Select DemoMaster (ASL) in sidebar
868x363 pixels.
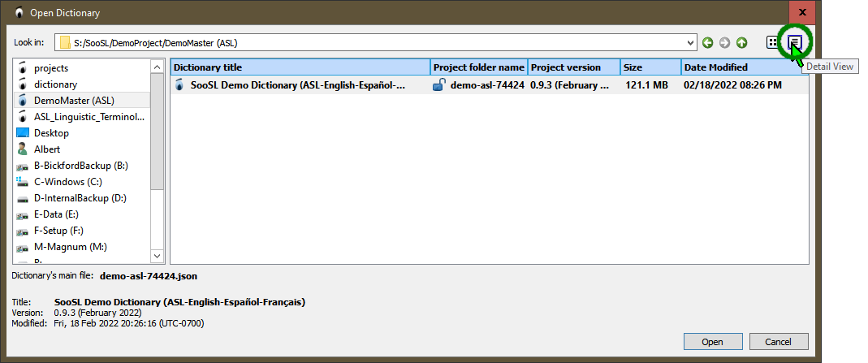[82, 100]
